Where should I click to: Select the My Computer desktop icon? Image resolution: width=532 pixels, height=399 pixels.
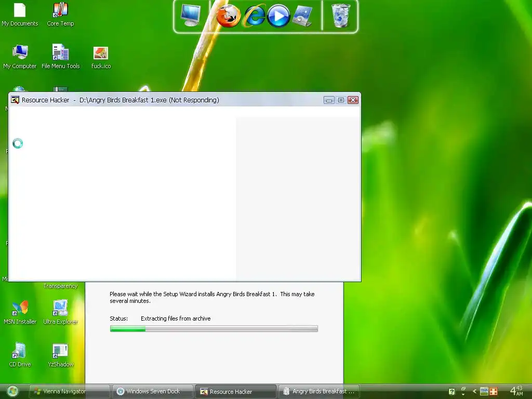(20, 56)
